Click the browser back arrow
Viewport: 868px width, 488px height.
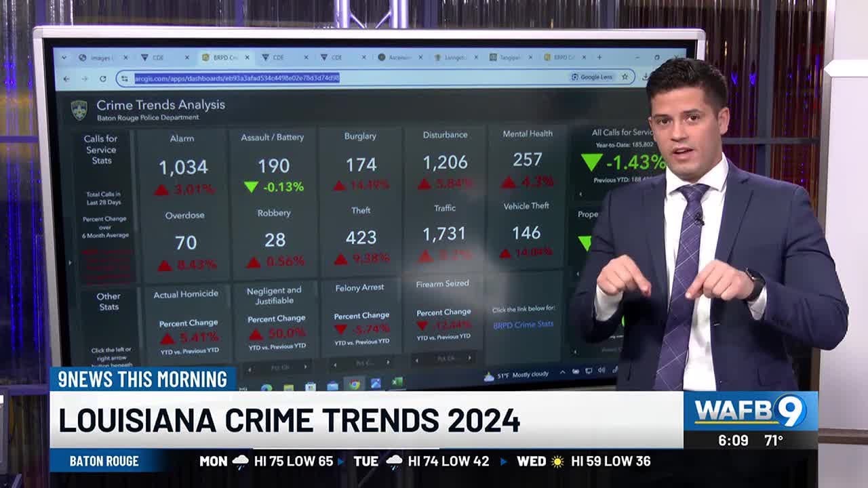tap(66, 79)
